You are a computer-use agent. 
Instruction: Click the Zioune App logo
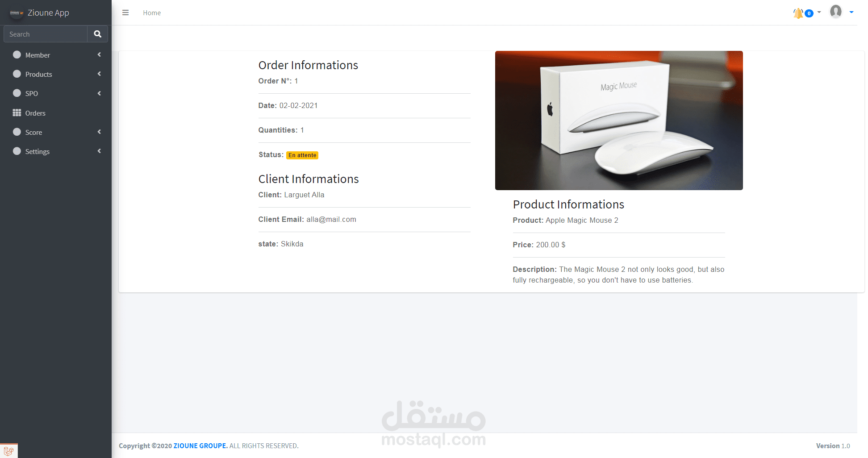click(x=17, y=13)
